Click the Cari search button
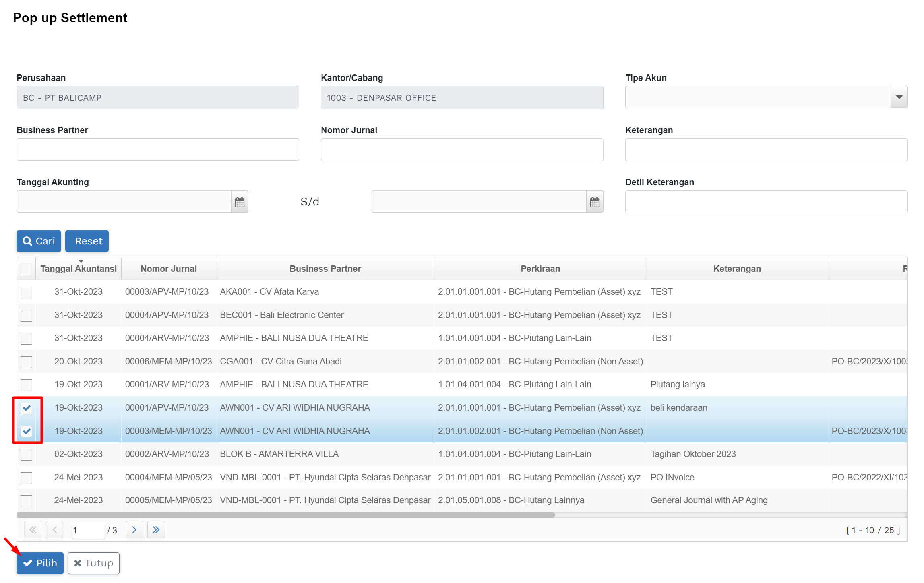The image size is (924, 583). click(39, 241)
